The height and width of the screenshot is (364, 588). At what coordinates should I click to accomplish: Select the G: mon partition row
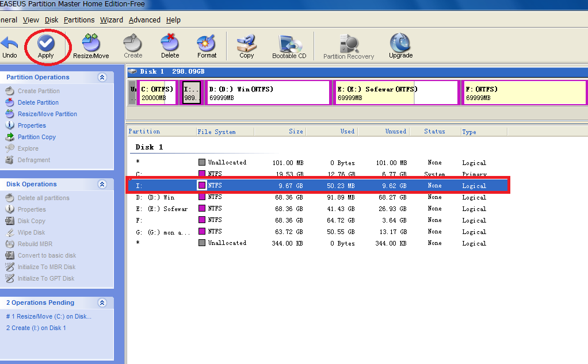click(318, 232)
